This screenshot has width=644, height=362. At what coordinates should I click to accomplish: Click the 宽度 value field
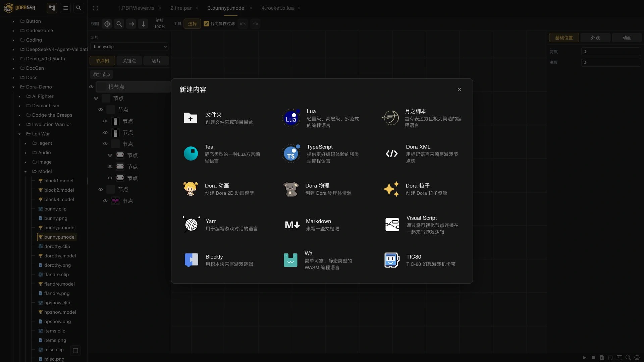[x=611, y=52]
